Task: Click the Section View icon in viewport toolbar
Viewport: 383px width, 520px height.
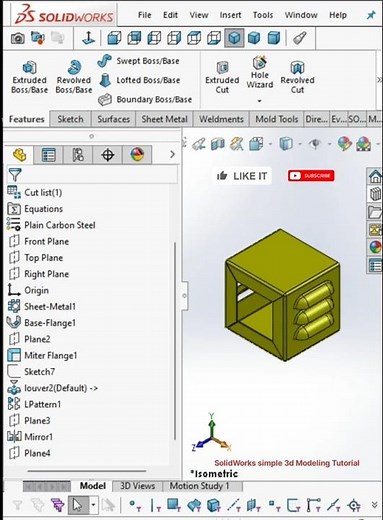Action: 218,144
